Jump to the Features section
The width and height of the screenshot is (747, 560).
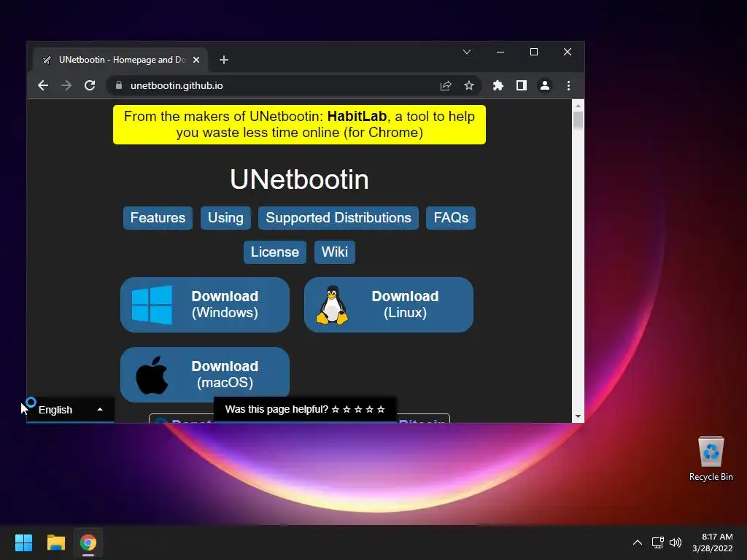(158, 217)
